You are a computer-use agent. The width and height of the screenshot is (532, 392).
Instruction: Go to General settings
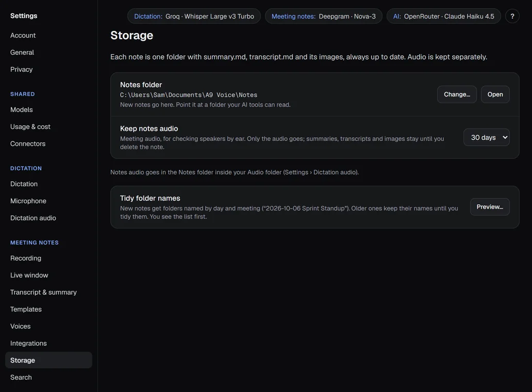(22, 52)
